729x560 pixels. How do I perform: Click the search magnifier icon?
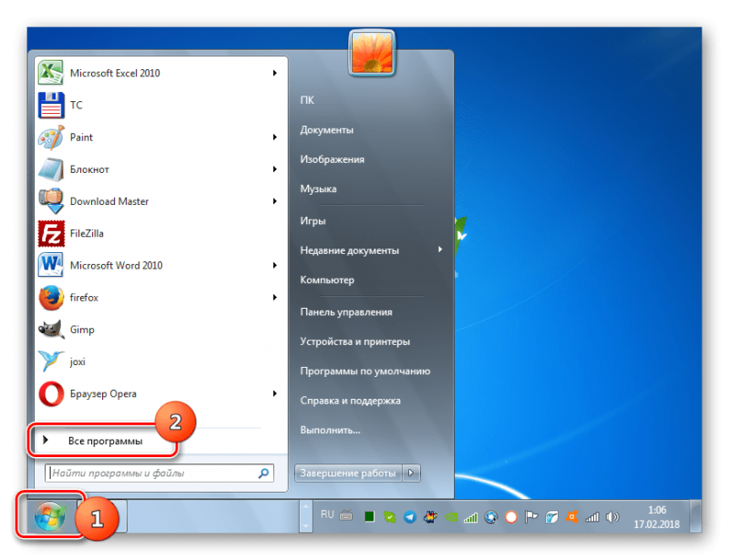[263, 473]
